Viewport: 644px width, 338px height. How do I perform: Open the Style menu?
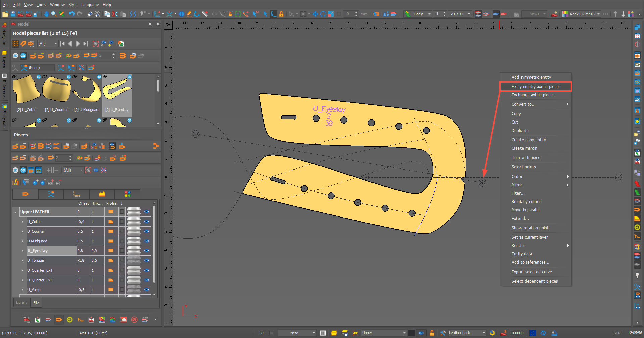click(x=73, y=5)
